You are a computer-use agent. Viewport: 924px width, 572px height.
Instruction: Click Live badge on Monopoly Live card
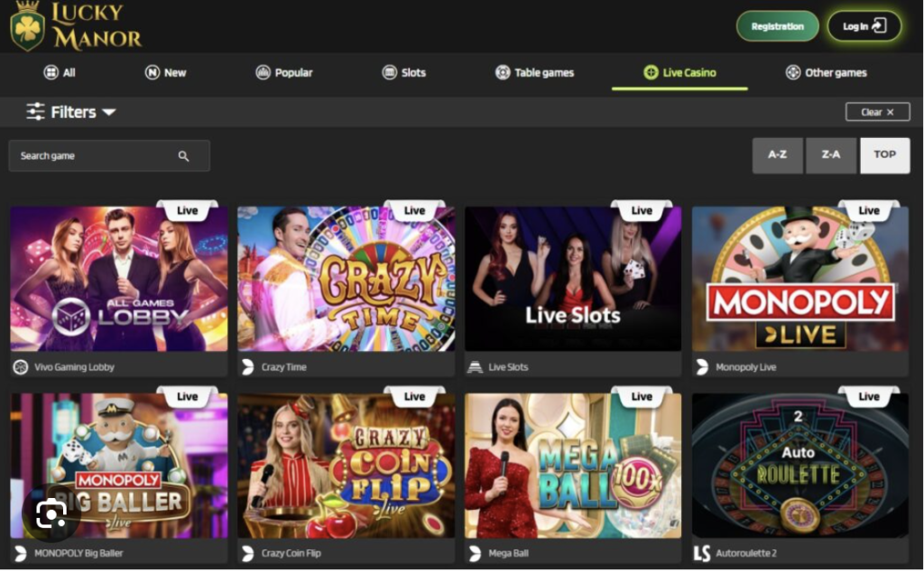click(x=869, y=210)
